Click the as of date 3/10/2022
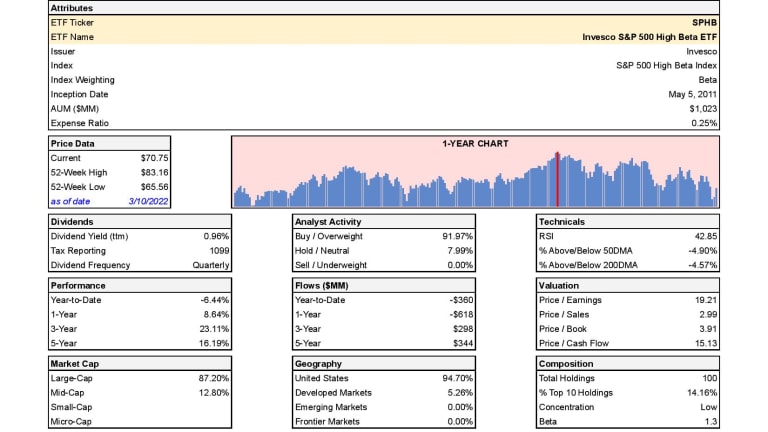Viewport: 768px width, 432px height. click(x=148, y=201)
